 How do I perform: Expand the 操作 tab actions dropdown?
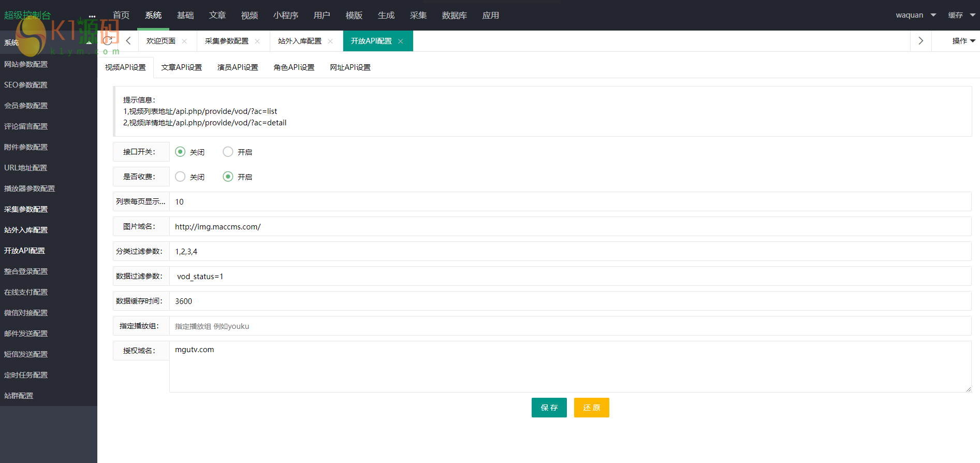(963, 41)
